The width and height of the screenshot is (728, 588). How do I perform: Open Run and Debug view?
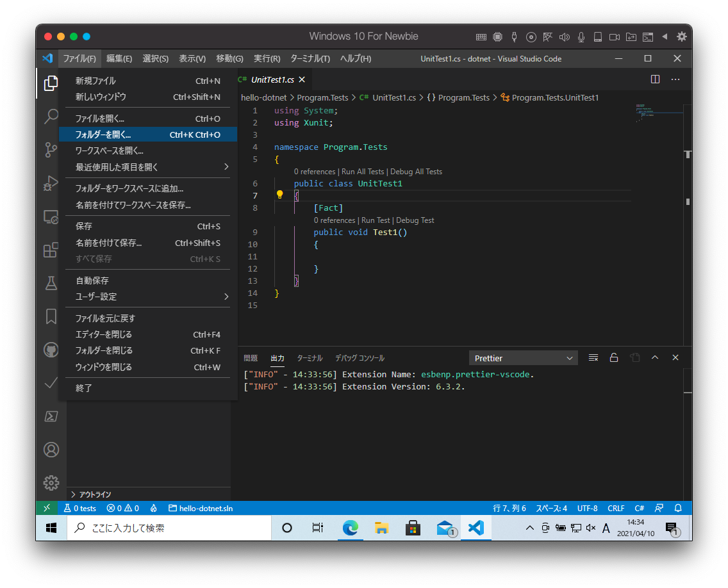tap(51, 183)
